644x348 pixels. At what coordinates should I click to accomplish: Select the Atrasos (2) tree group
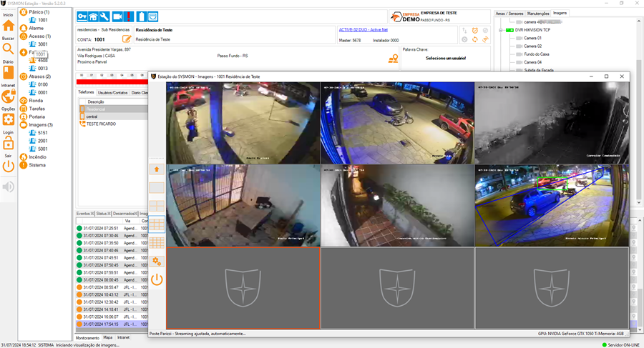click(39, 76)
